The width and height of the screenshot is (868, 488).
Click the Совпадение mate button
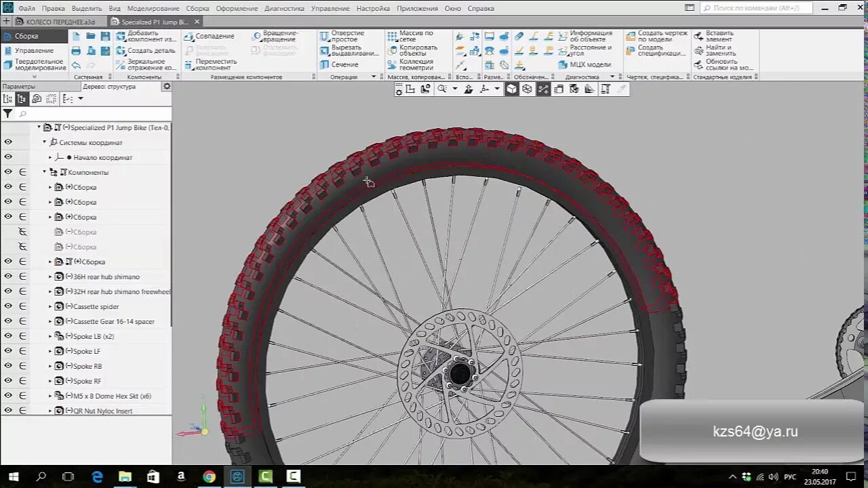click(x=210, y=36)
